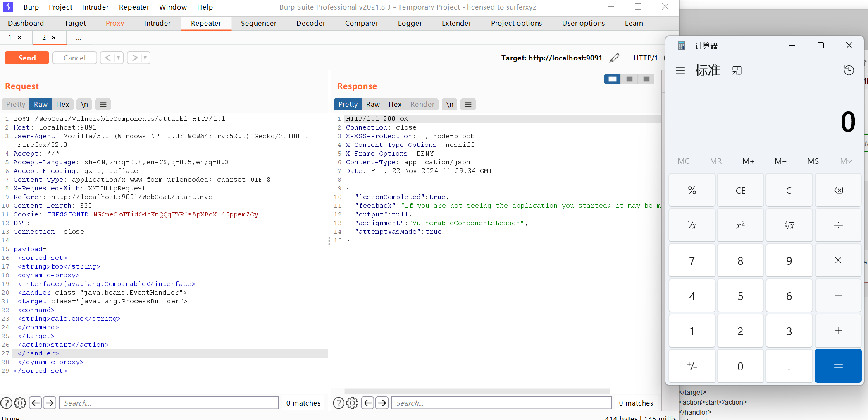
Task: Focus Response search input field
Action: click(501, 403)
